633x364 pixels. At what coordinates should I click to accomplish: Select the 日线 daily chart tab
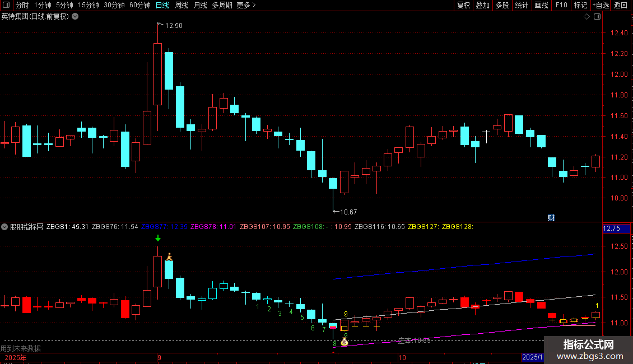[162, 5]
